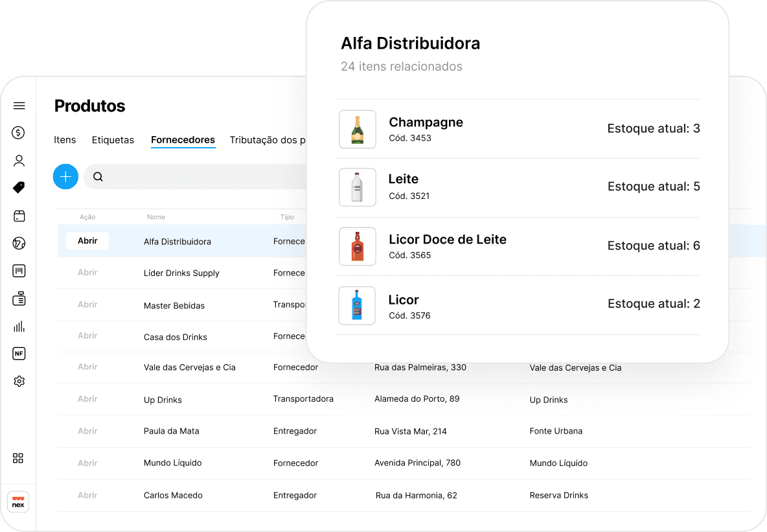Image resolution: width=767 pixels, height=532 pixels.
Task: Select Alfa Distribuidora in the table
Action: point(177,242)
